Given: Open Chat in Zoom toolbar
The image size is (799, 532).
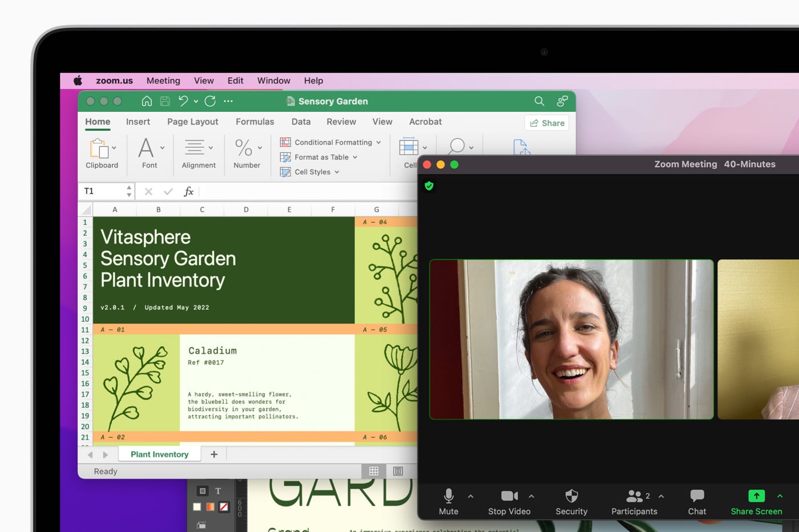Looking at the screenshot, I should tap(697, 502).
